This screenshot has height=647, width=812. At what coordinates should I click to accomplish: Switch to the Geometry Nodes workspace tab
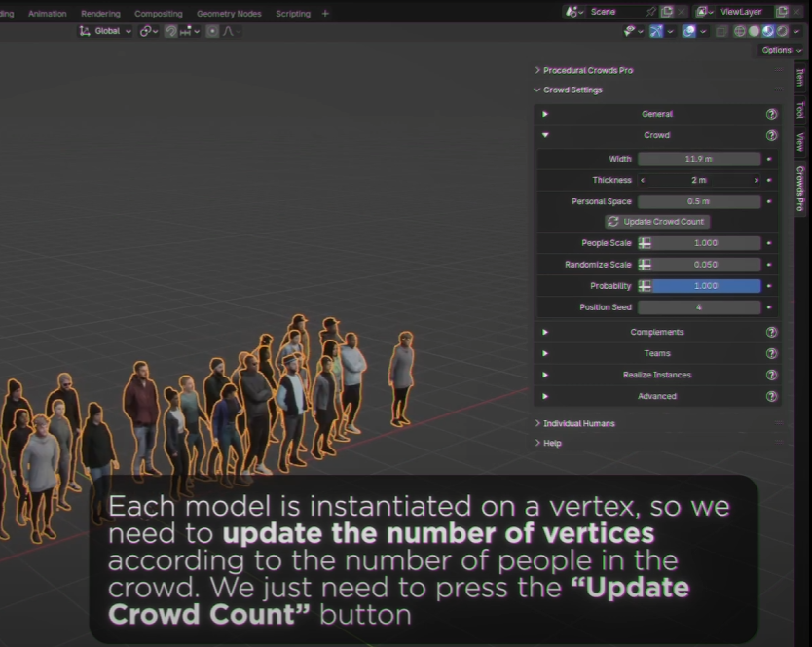229,14
